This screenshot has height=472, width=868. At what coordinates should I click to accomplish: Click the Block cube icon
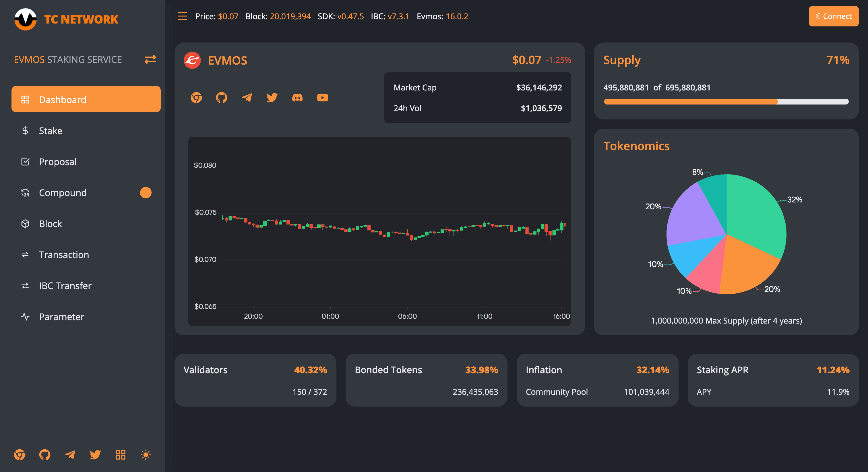pos(25,224)
